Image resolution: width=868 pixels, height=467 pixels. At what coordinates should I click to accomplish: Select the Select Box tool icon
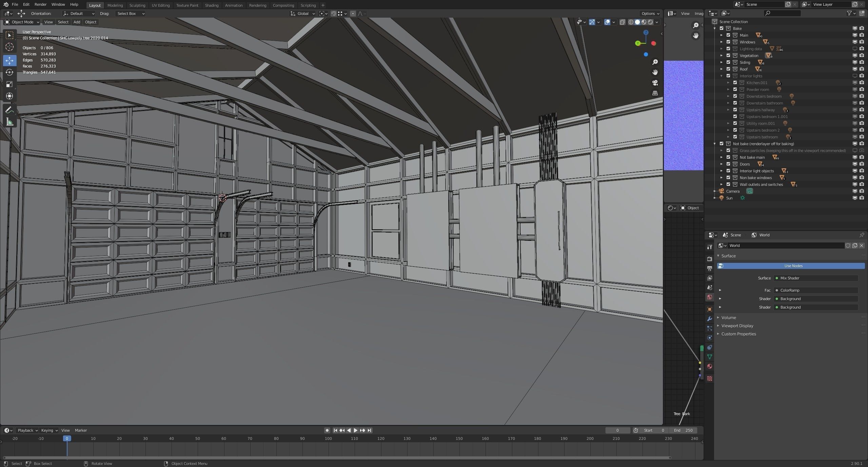(x=9, y=35)
